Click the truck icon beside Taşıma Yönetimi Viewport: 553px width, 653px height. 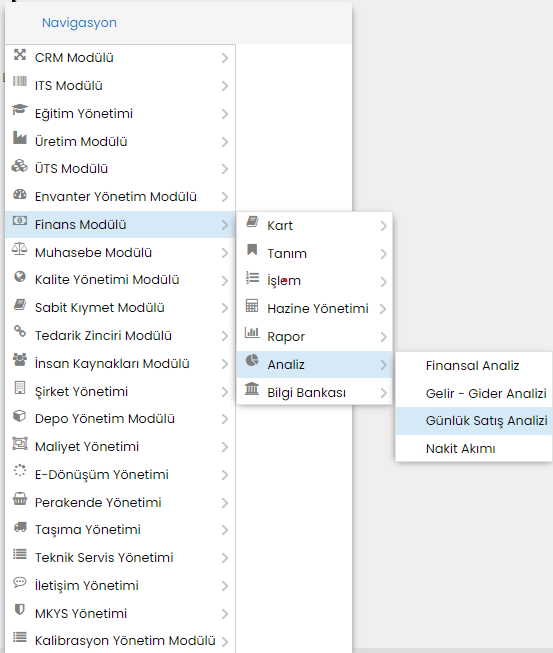20,527
